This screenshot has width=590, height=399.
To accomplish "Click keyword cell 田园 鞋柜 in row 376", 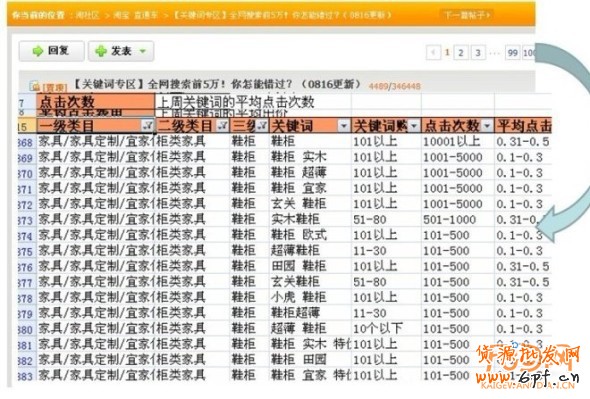I will click(x=310, y=267).
